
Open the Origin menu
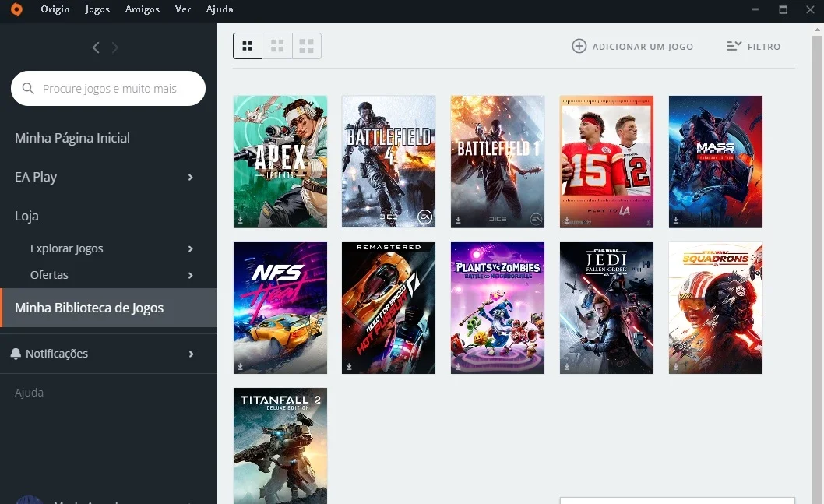pyautogui.click(x=55, y=9)
